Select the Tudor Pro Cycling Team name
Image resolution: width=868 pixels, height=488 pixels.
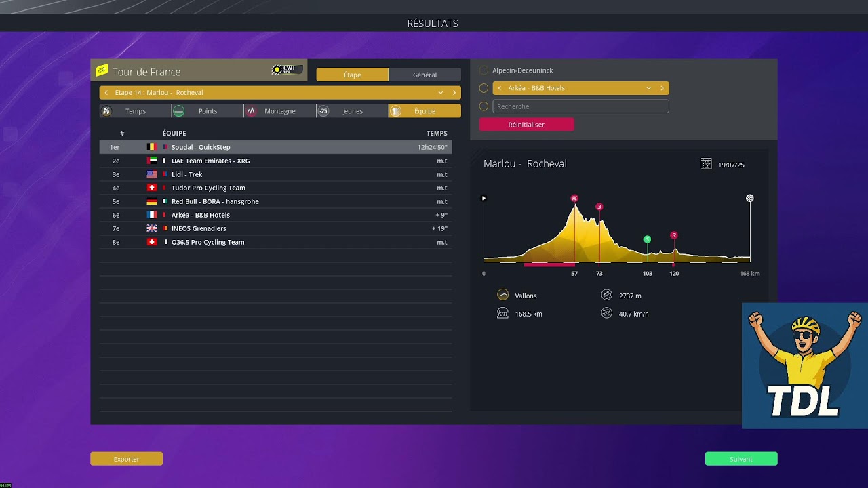point(208,188)
